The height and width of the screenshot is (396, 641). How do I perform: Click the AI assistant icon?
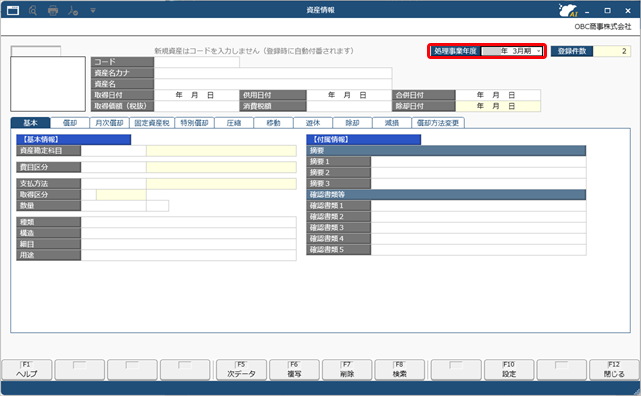click(x=568, y=10)
